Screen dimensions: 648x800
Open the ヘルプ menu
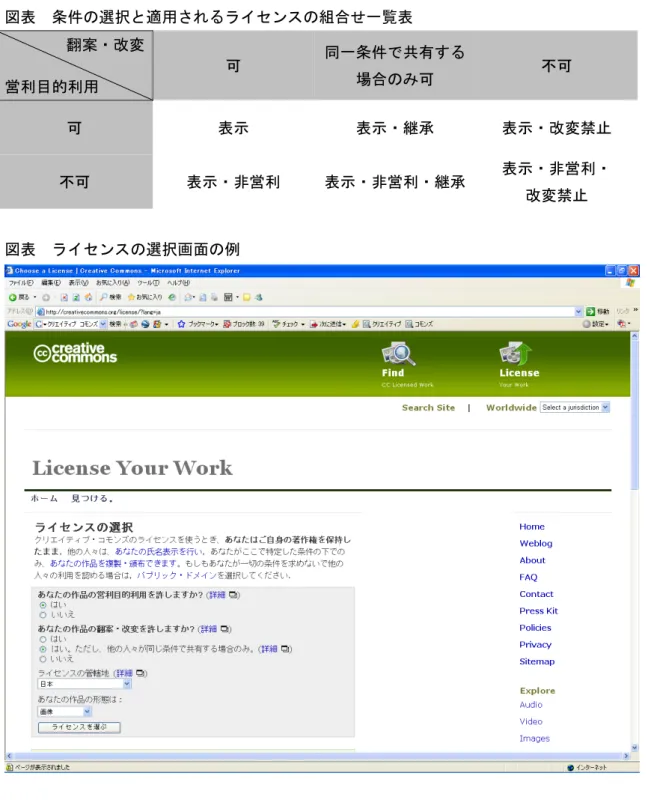coord(178,283)
